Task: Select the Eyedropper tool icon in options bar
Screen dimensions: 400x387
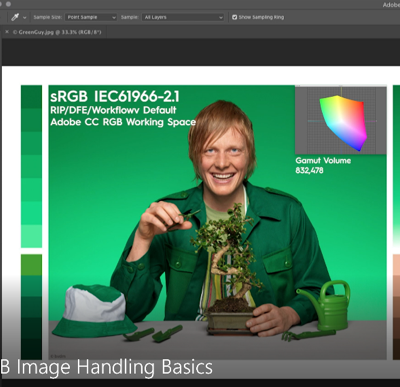Action: coord(15,17)
